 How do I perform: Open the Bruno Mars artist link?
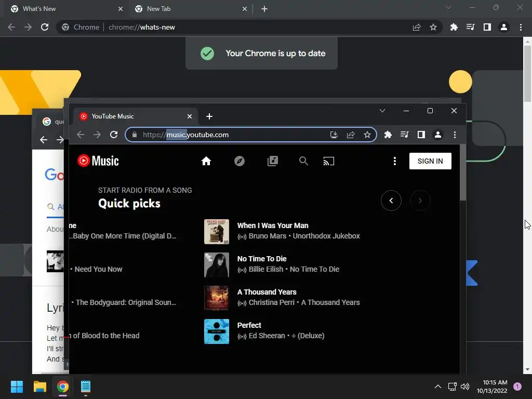268,236
